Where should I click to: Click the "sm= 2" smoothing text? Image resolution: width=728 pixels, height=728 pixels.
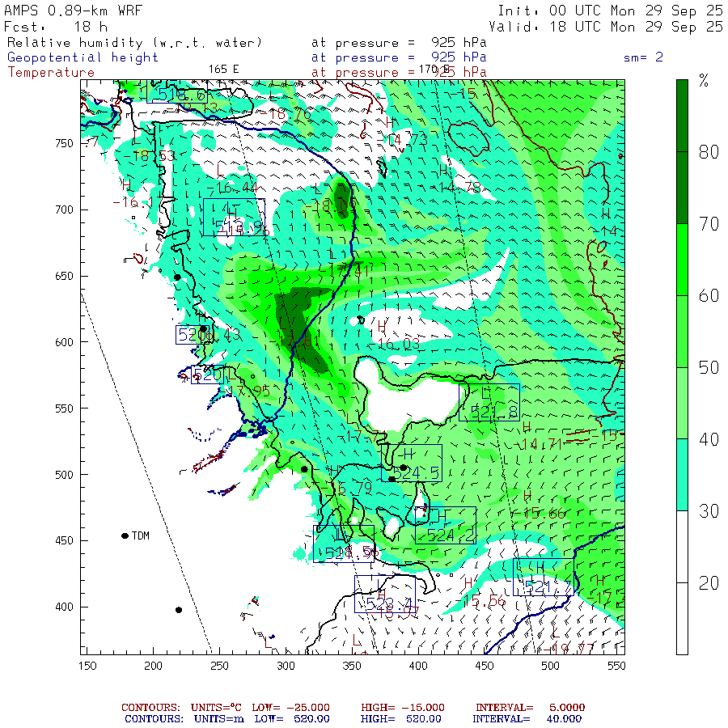coord(645,57)
